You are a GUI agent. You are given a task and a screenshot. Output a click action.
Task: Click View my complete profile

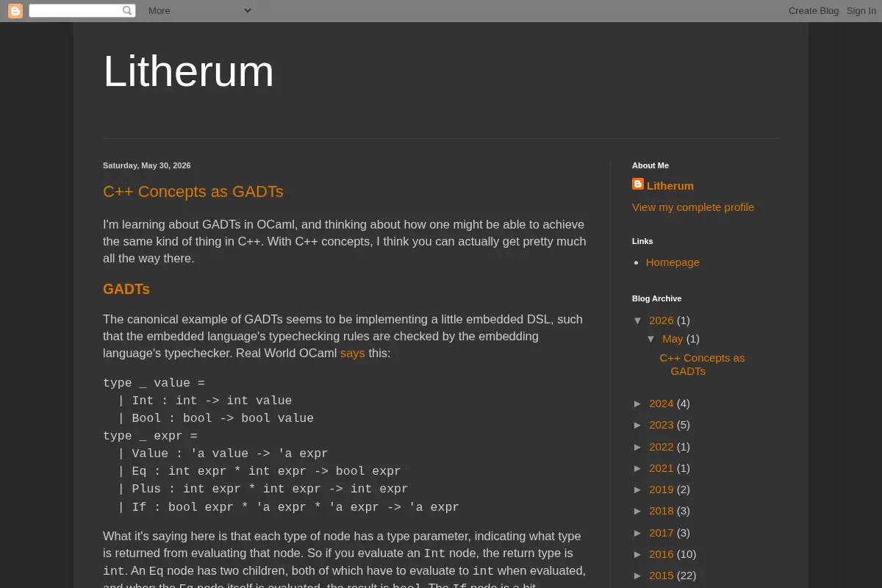693,207
